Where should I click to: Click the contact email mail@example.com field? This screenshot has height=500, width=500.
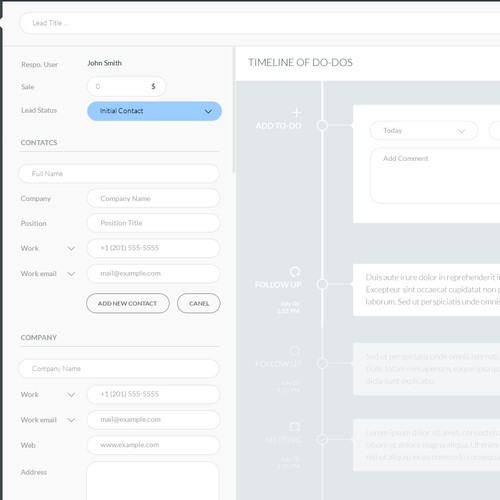point(153,273)
